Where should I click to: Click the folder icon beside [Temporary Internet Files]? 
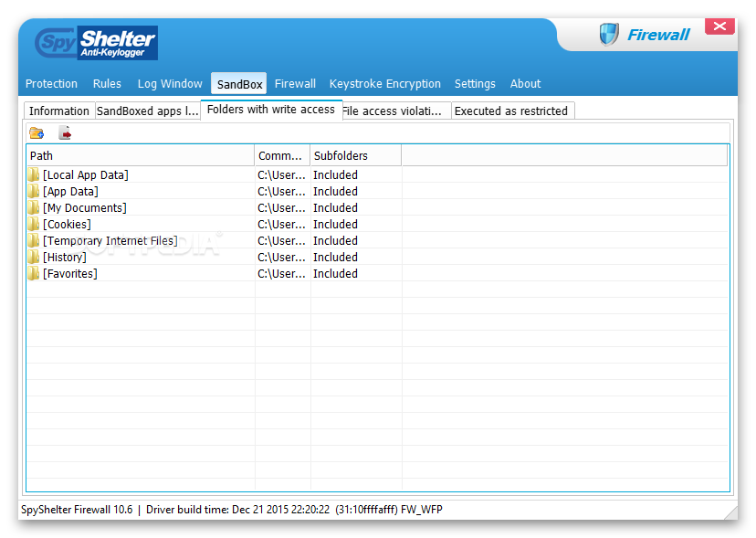point(33,240)
